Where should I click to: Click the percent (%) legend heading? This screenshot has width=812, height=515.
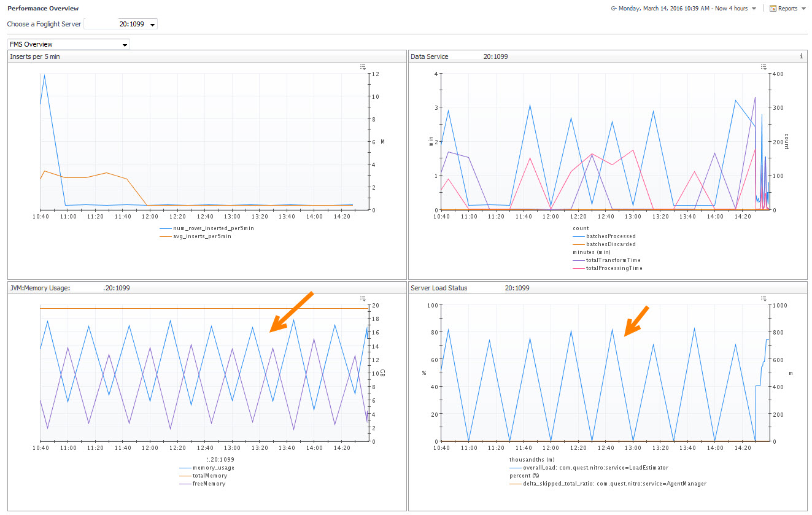(x=524, y=476)
